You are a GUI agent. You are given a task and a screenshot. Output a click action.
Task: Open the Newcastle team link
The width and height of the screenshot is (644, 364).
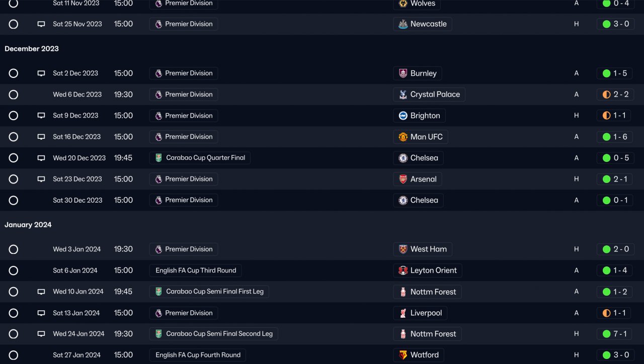(428, 24)
